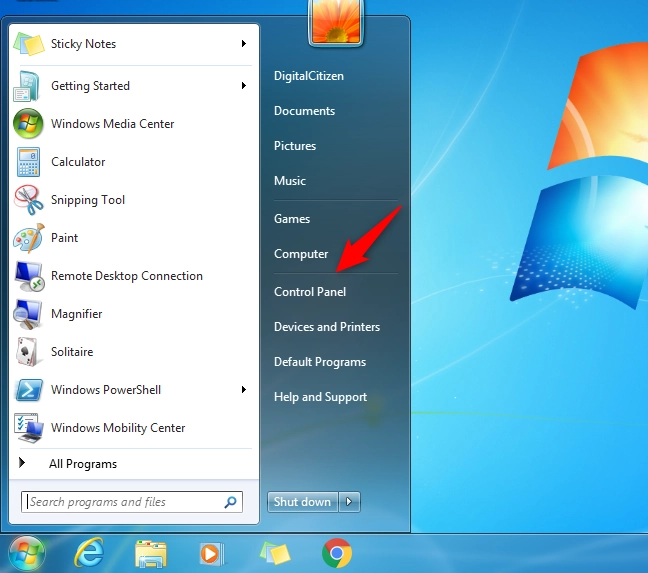
Task: Open the Paint palette icon
Action: click(29, 238)
